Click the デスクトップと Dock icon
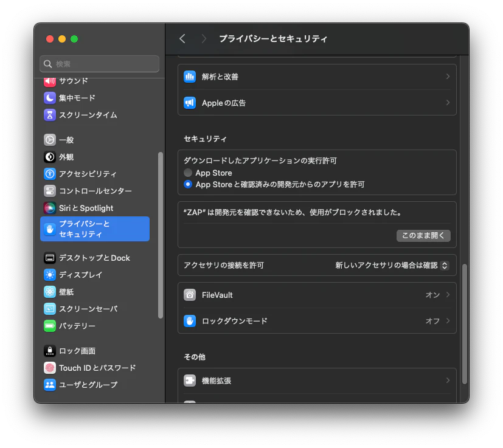Viewport: 503px width, 448px height. [50, 258]
